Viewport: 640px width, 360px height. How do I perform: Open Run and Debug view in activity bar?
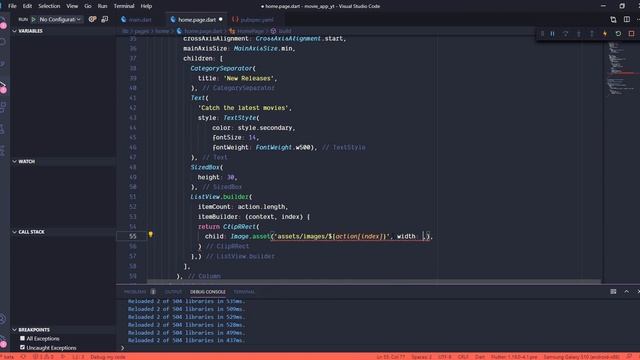pyautogui.click(x=3, y=87)
